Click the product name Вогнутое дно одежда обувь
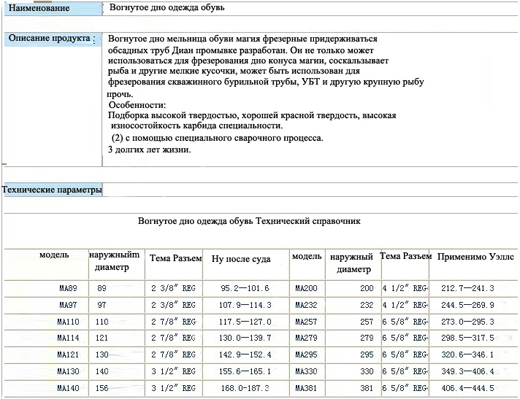Screen dimensions: 520x399 167,8
